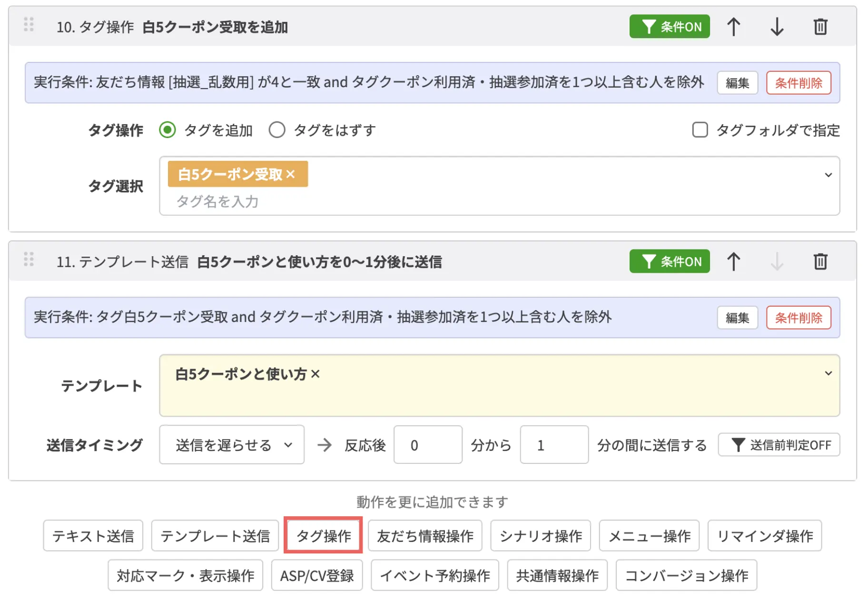Grab drag handle of action 10

tap(29, 24)
